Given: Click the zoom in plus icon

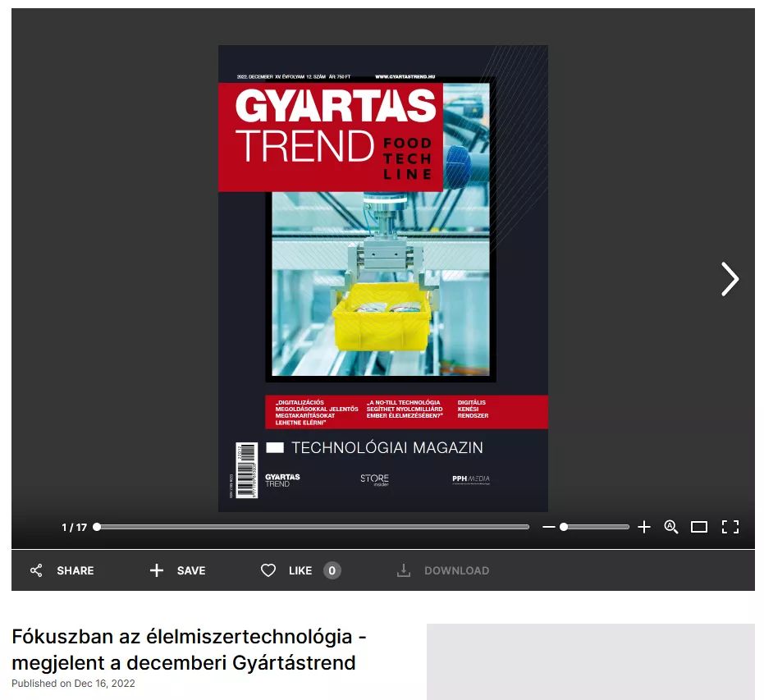Looking at the screenshot, I should 643,527.
